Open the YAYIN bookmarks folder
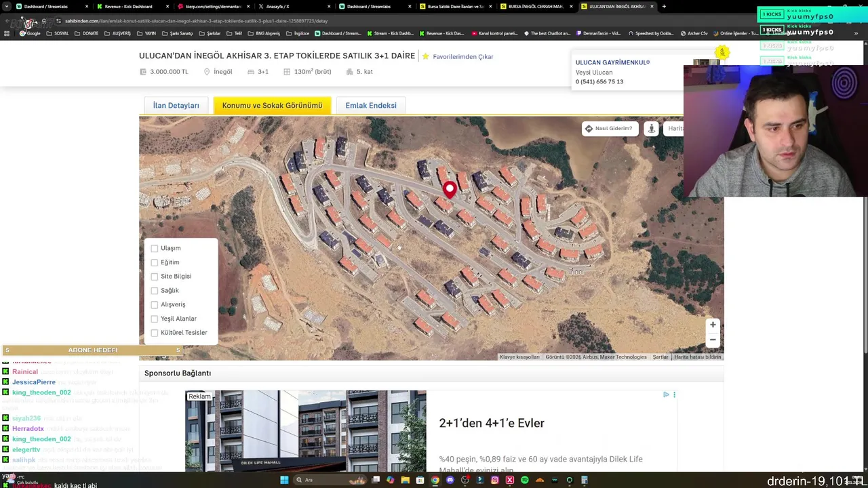The height and width of the screenshot is (488, 868). pos(146,33)
